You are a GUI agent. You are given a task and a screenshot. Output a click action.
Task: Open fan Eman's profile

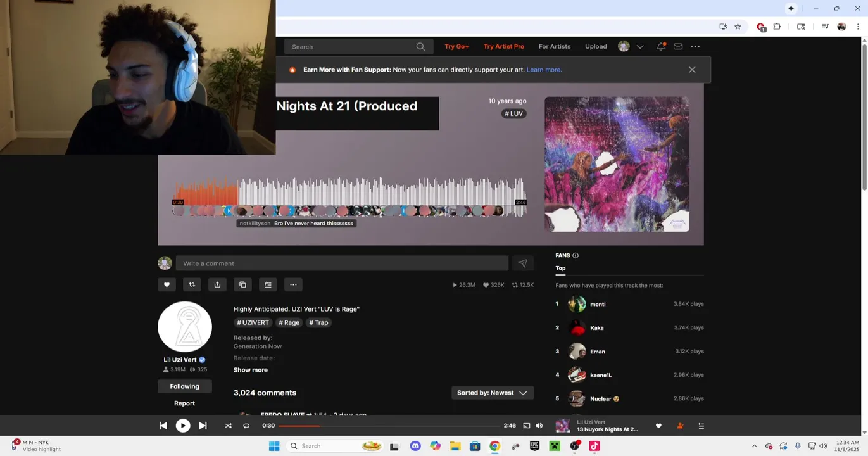598,351
